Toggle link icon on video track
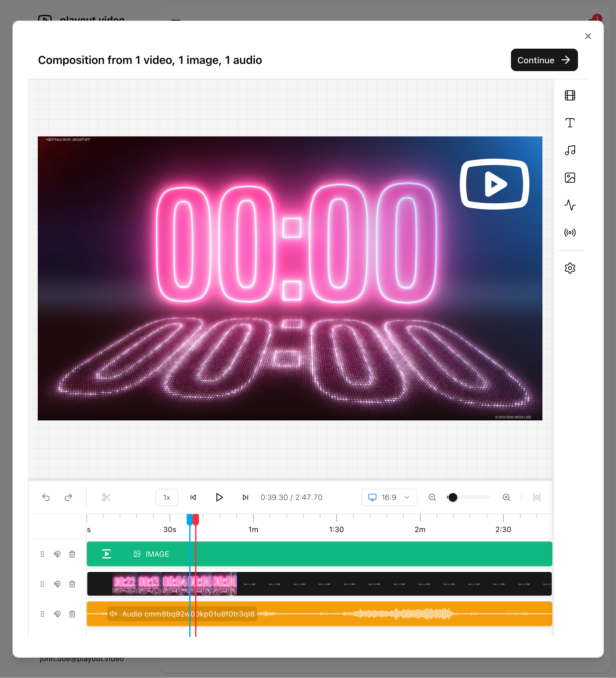Screen dimensions: 616x678 [x=57, y=584]
